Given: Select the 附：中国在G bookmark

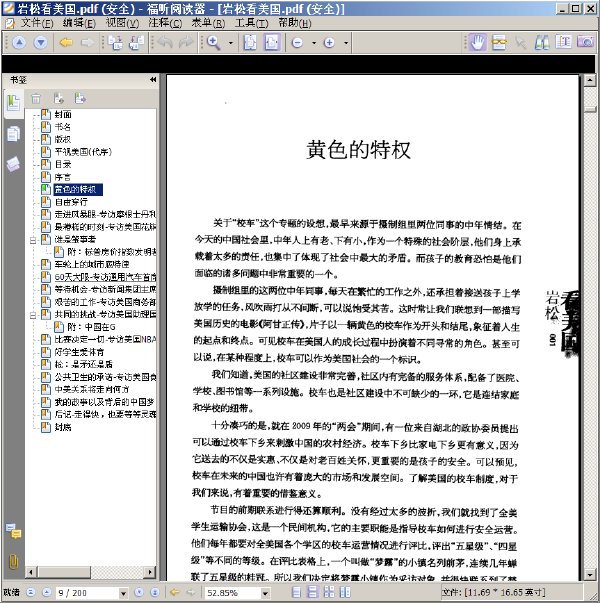Looking at the screenshot, I should pyautogui.click(x=91, y=327).
